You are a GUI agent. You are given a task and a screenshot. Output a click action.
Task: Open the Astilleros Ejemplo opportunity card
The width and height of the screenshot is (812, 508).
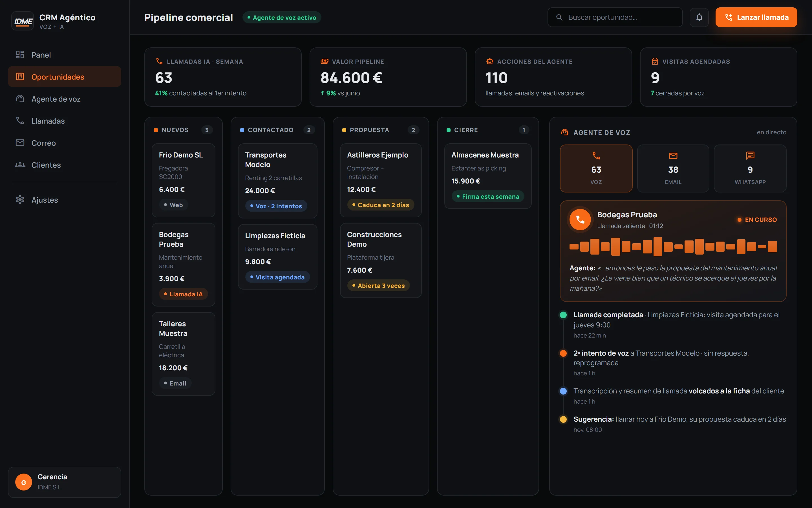(x=381, y=180)
